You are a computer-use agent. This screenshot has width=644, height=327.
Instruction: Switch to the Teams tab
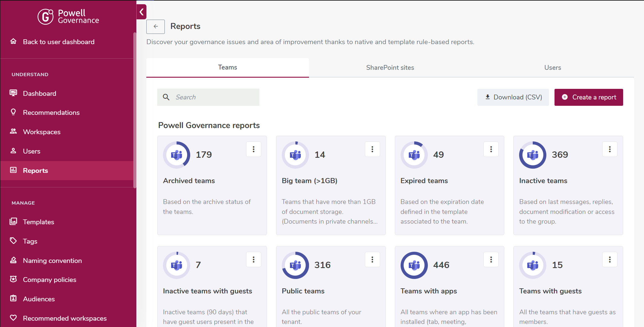click(228, 67)
